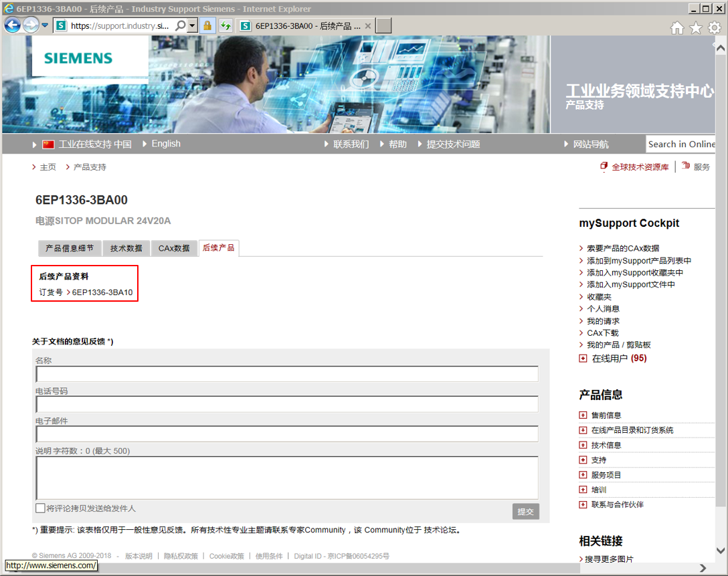The width and height of the screenshot is (728, 576).
Task: Open 添加入mySupport收藏夹中 link
Action: click(x=635, y=273)
